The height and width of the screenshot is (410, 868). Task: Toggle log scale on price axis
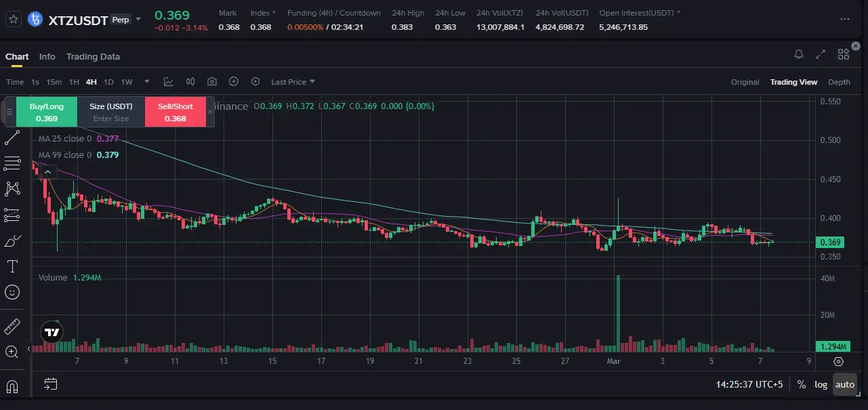click(821, 384)
